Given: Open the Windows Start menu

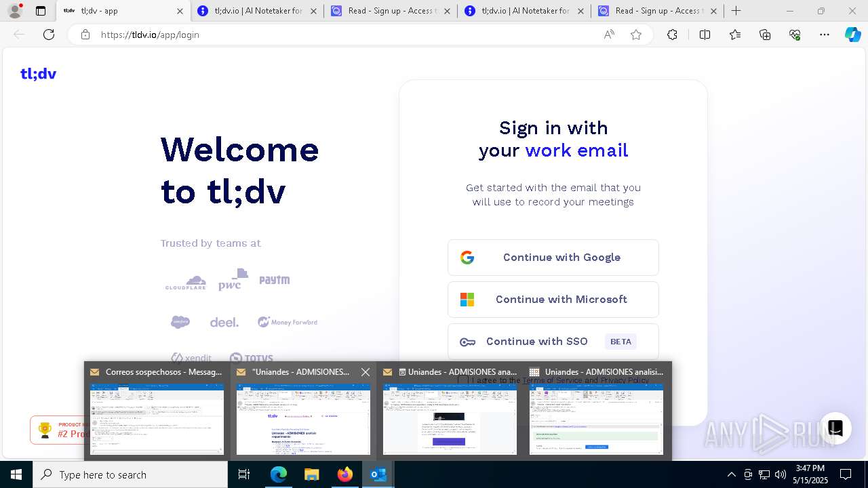Looking at the screenshot, I should click(x=16, y=474).
